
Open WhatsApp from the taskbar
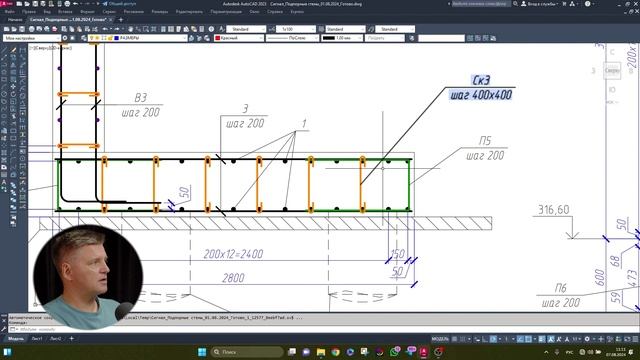click(x=394, y=352)
